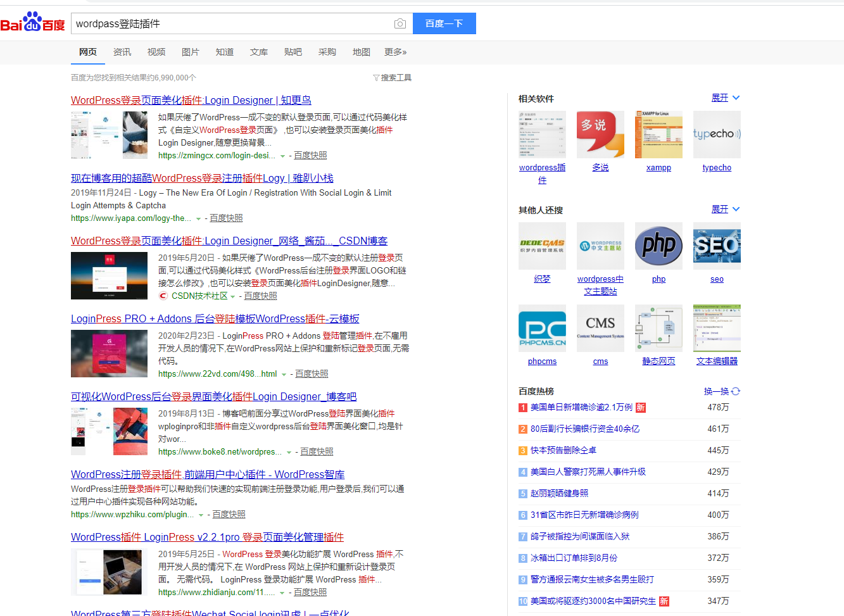Click the CMS image icon
The width and height of the screenshot is (844, 616).
click(600, 328)
